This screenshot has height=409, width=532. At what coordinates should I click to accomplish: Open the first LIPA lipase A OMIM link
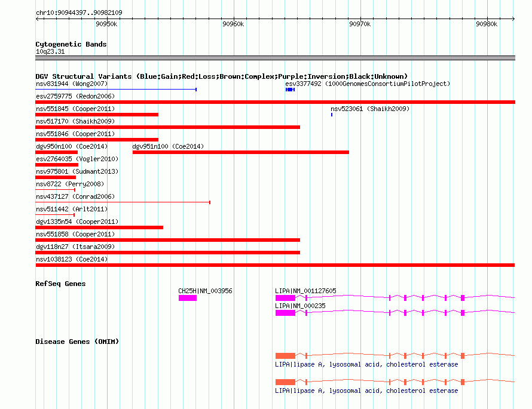coord(366,364)
